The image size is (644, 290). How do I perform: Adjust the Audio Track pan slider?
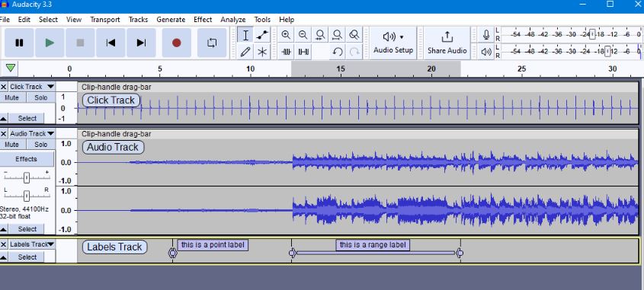(x=26, y=196)
